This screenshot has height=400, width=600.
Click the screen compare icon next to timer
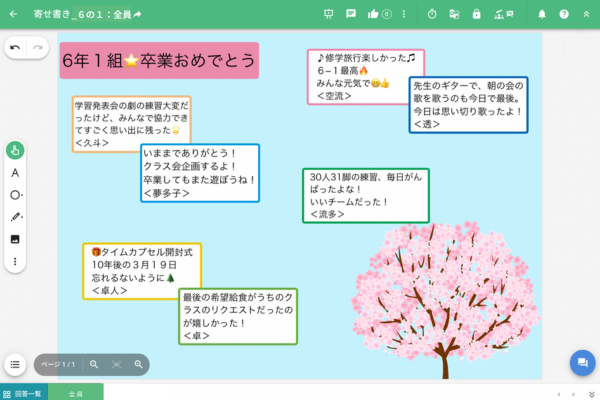point(454,14)
